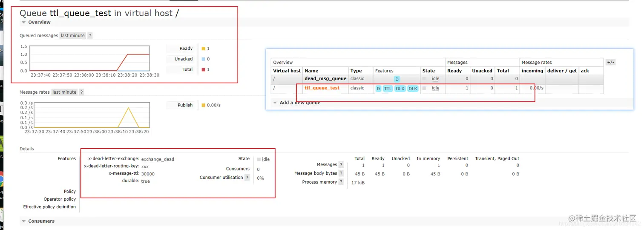Open the Queued messages last minute range selector
644x230 pixels.
coord(73,35)
